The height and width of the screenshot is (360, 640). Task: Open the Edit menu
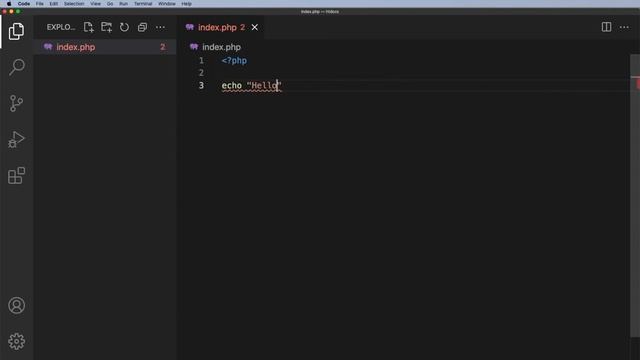coord(53,4)
